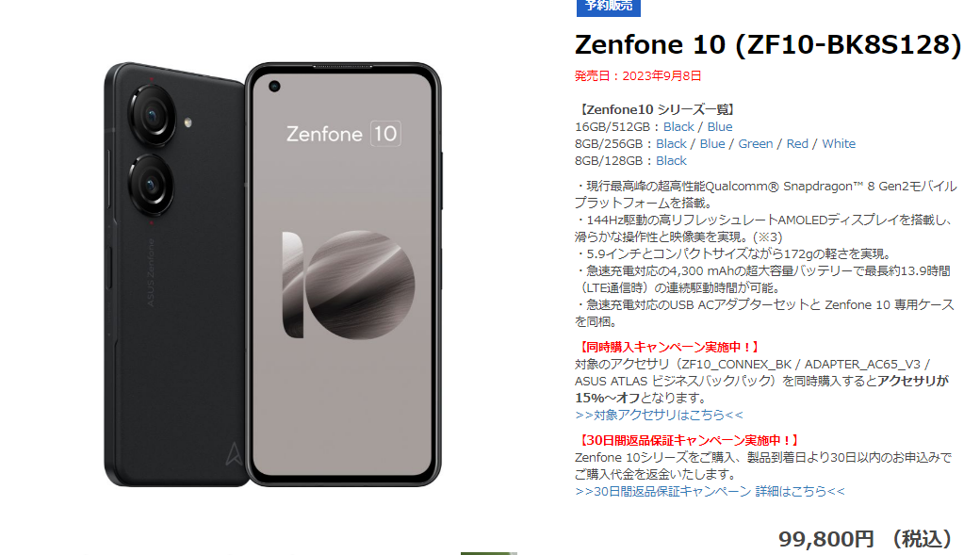Click the 99,800円 price text
The height and width of the screenshot is (555, 980).
click(x=826, y=539)
